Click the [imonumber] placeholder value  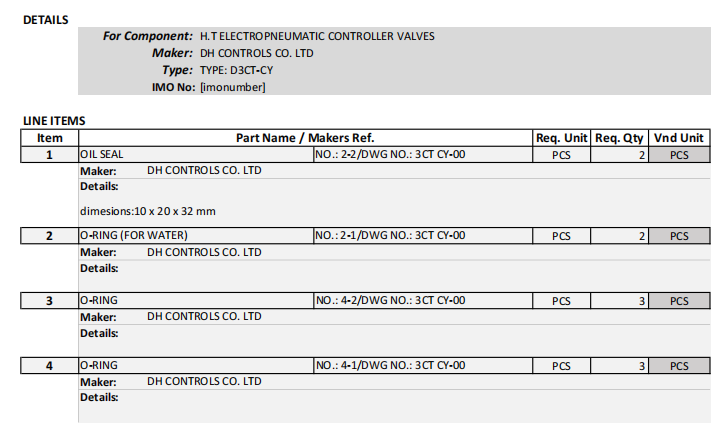233,87
